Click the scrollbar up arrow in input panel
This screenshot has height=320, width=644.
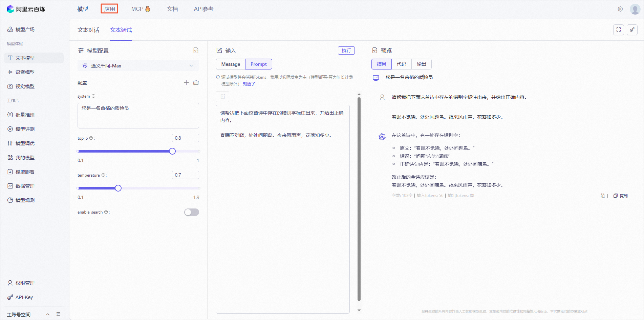(x=359, y=94)
